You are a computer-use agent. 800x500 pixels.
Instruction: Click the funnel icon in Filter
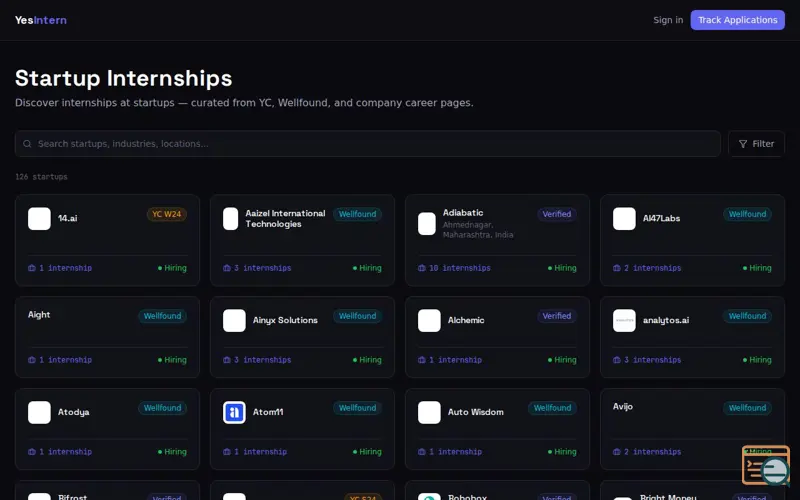[743, 144]
